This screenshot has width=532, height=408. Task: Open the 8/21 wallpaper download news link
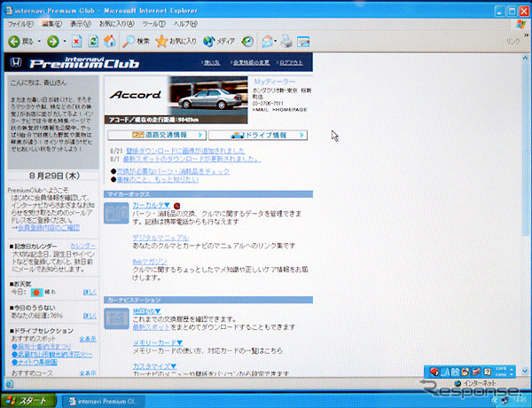click(185, 151)
